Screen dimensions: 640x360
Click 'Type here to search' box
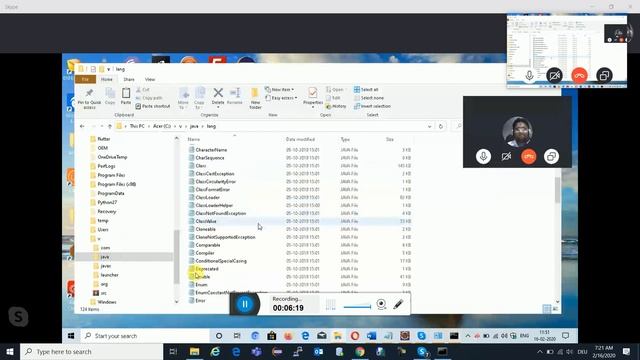[x=91, y=351]
